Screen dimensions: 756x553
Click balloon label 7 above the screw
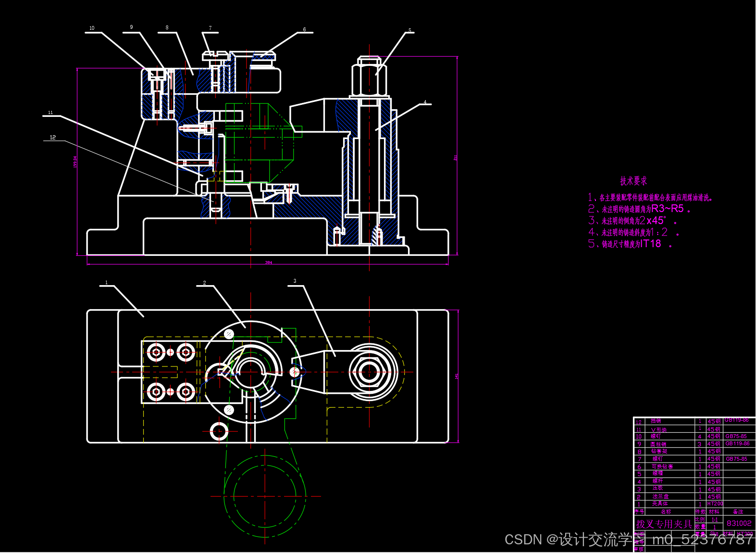[x=210, y=28]
